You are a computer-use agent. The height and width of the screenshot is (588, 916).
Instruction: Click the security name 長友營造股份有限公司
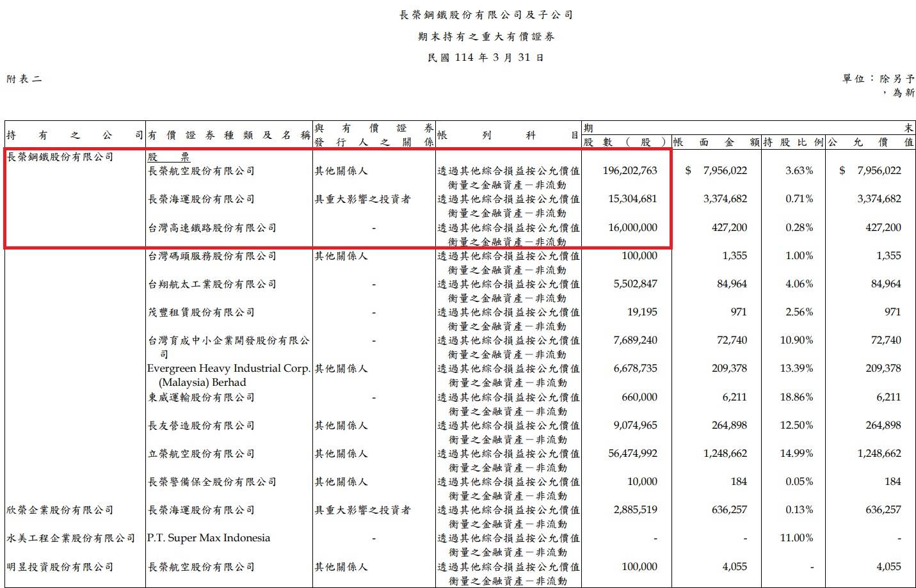coord(201,425)
